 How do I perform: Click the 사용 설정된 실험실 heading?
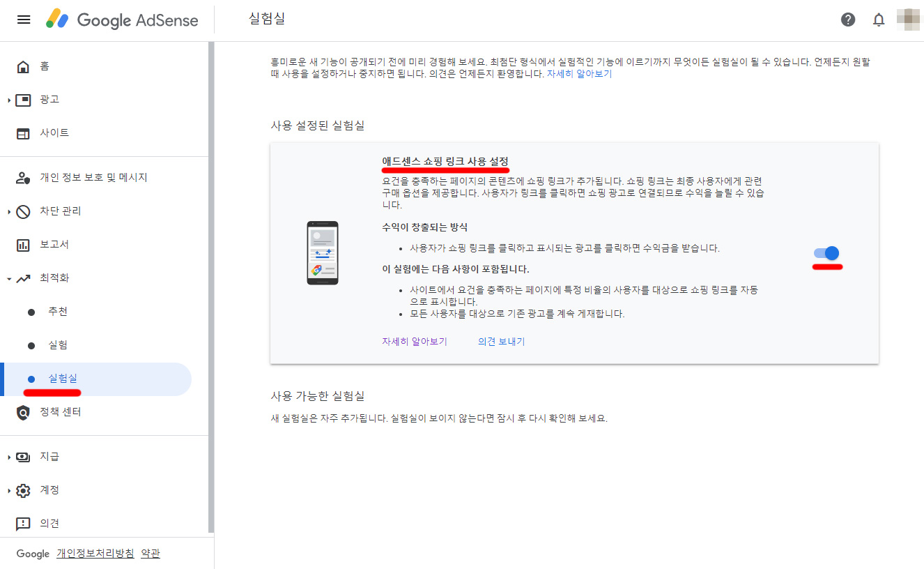coord(318,126)
